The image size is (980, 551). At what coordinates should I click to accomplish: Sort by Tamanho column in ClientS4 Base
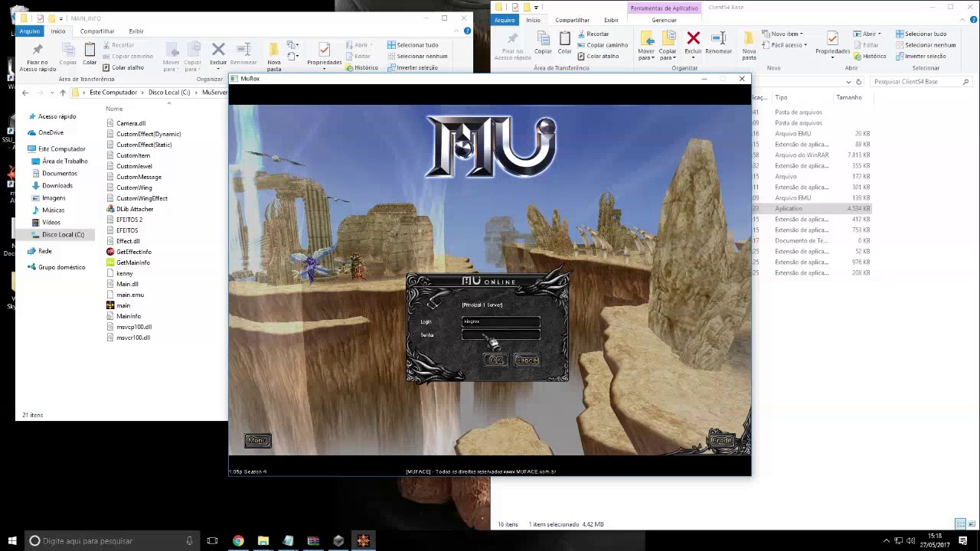(x=848, y=97)
